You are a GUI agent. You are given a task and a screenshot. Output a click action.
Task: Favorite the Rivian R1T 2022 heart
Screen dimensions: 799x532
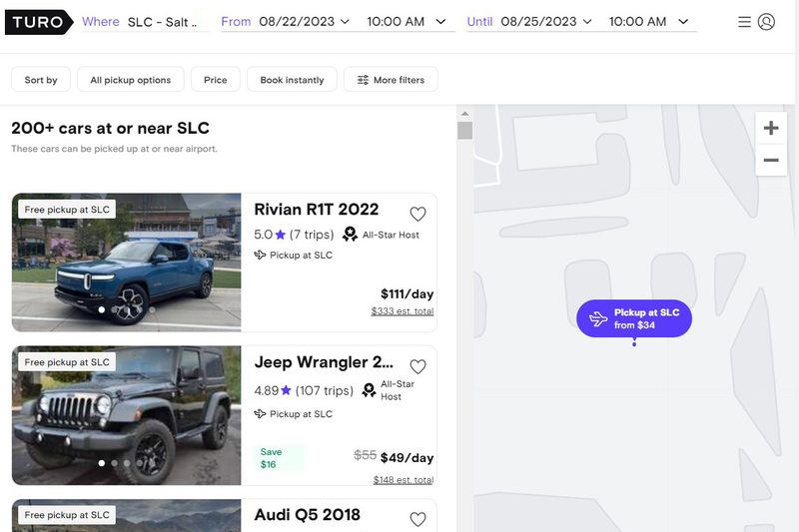tap(417, 214)
